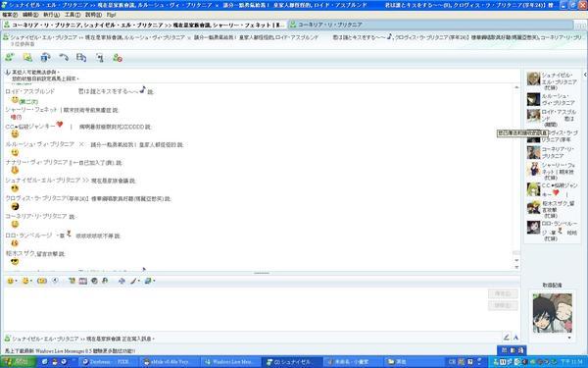Click chat scrollbar down arrow
This screenshot has width=588, height=368.
tap(516, 260)
